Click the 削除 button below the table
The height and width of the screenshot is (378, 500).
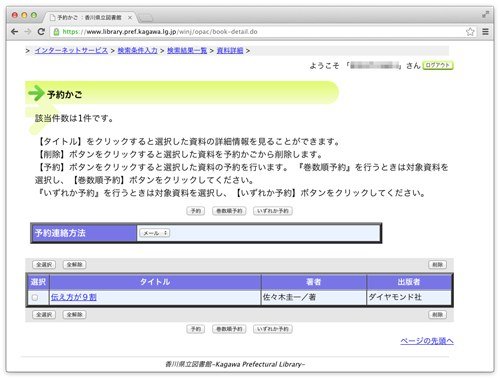437,315
